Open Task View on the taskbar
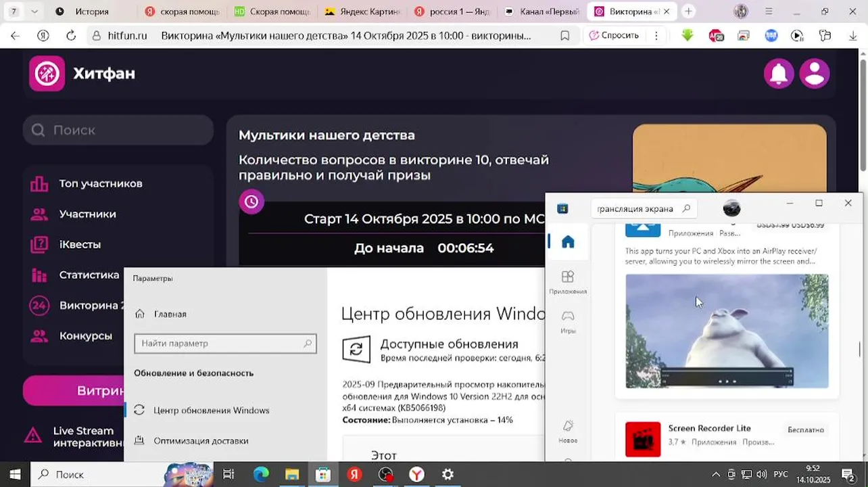This screenshot has height=487, width=868. (x=228, y=475)
